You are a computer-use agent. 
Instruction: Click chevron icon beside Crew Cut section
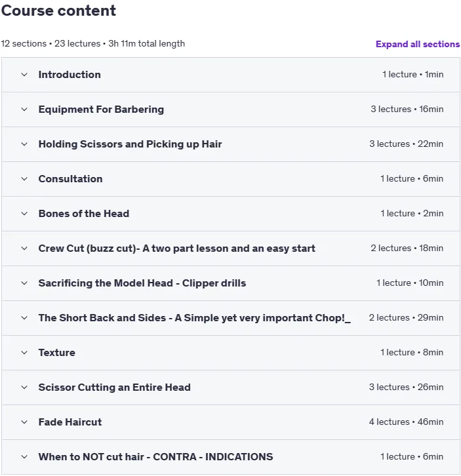tap(24, 248)
